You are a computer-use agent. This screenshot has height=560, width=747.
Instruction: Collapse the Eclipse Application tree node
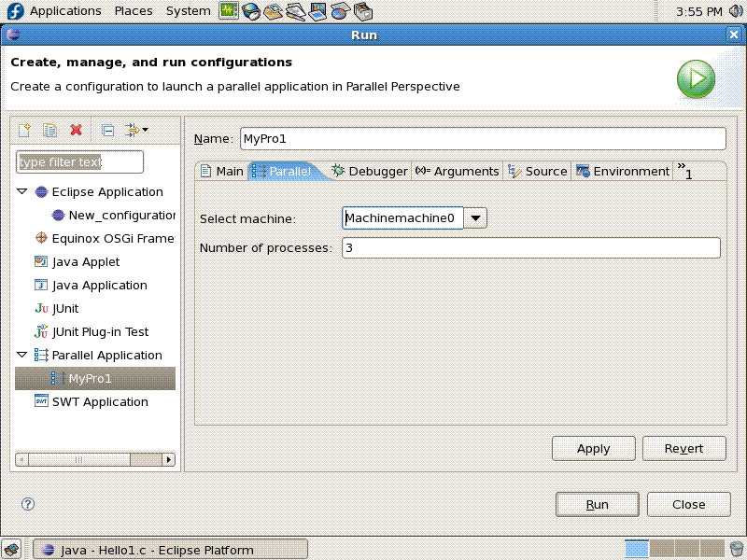coord(22,191)
